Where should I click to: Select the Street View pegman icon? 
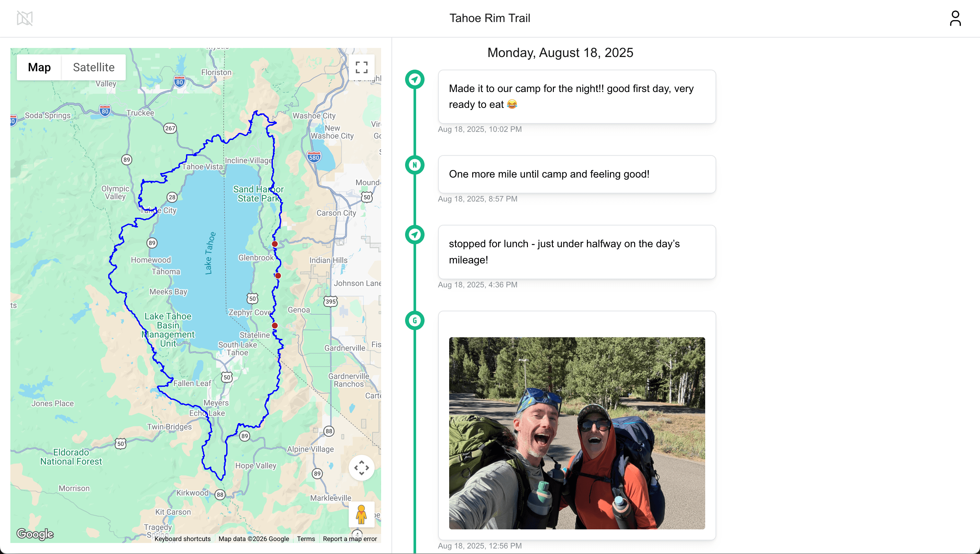[361, 514]
